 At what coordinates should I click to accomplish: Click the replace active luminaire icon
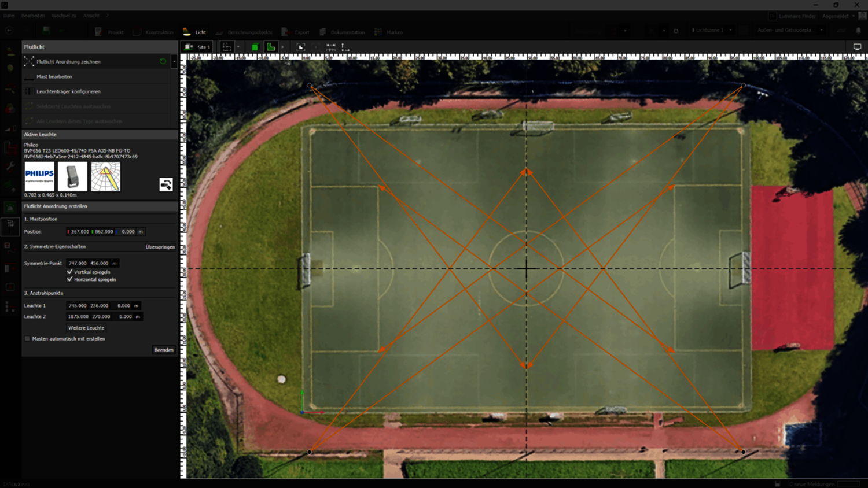(x=166, y=184)
